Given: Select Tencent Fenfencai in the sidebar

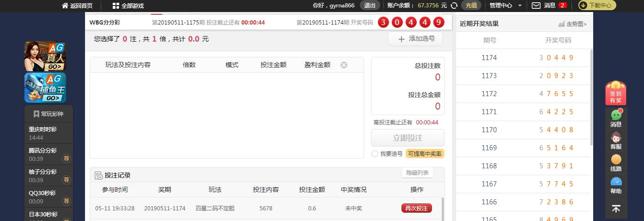Looking at the screenshot, I should click(43, 151).
